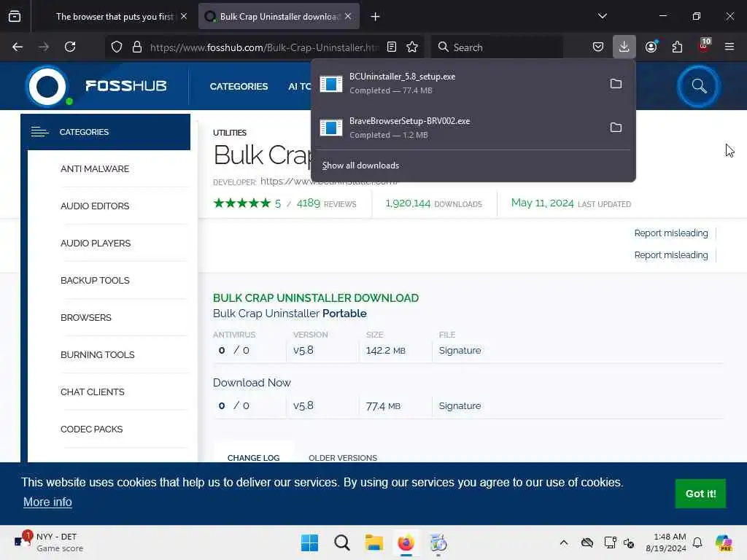Close the Bulk Crap Uninstaller tab
This screenshot has width=747, height=560.
[x=348, y=16]
